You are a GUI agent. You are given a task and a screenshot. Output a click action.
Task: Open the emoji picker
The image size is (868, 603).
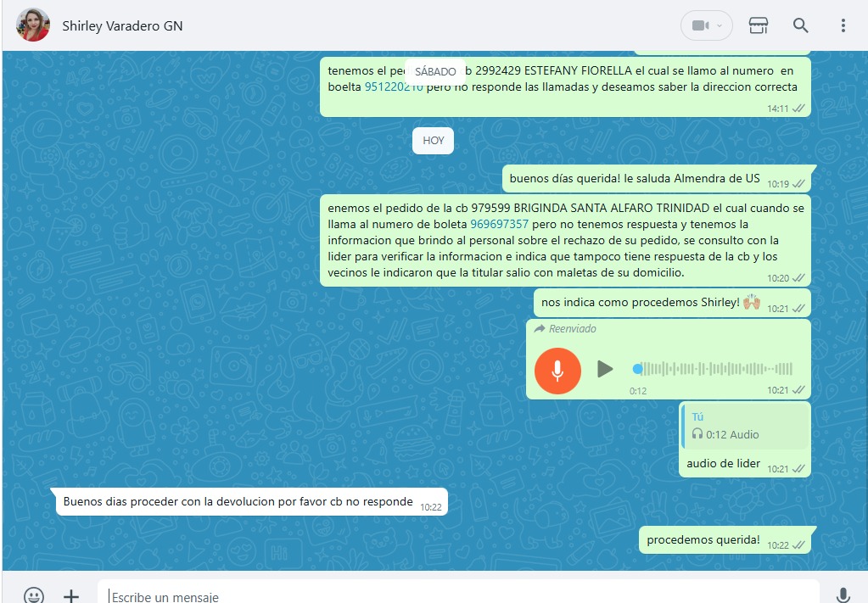coord(33,595)
